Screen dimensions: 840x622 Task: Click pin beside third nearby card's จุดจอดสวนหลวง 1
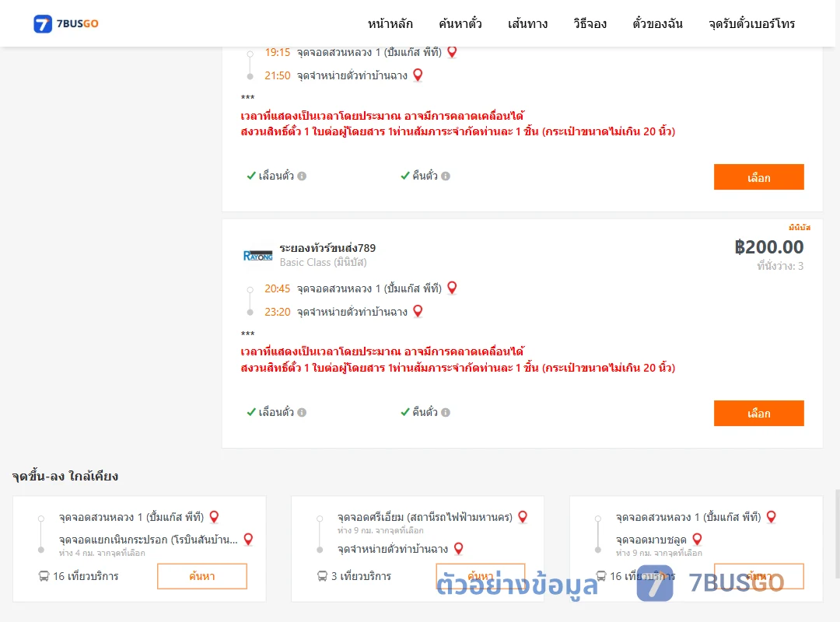tap(772, 517)
